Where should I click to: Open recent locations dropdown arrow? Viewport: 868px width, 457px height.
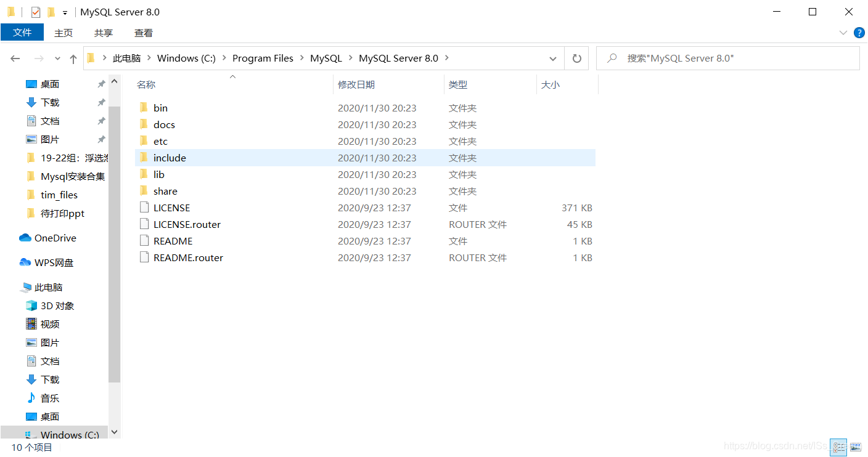57,59
